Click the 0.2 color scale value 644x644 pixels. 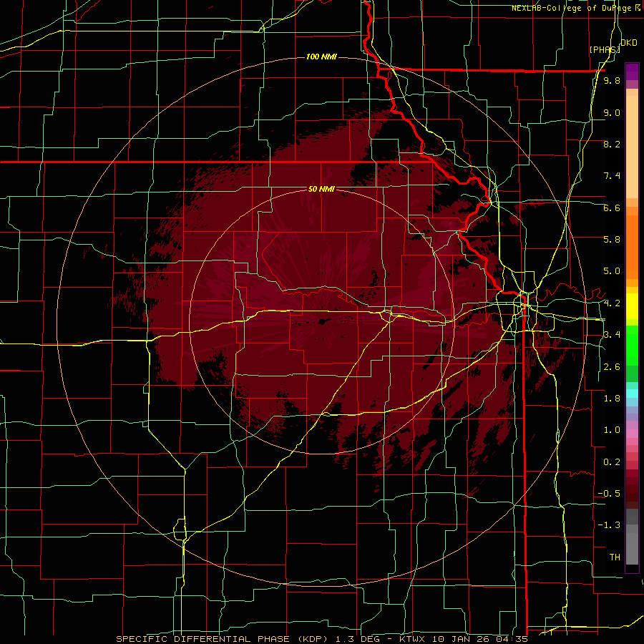tap(612, 462)
